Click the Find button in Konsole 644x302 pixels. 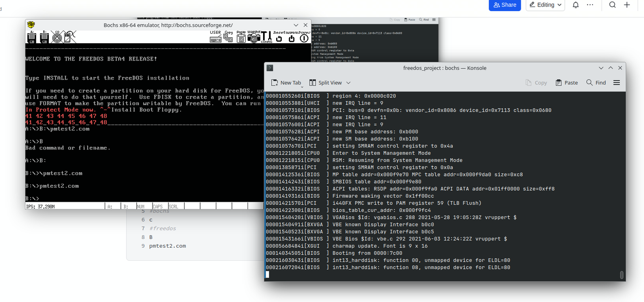tap(596, 83)
